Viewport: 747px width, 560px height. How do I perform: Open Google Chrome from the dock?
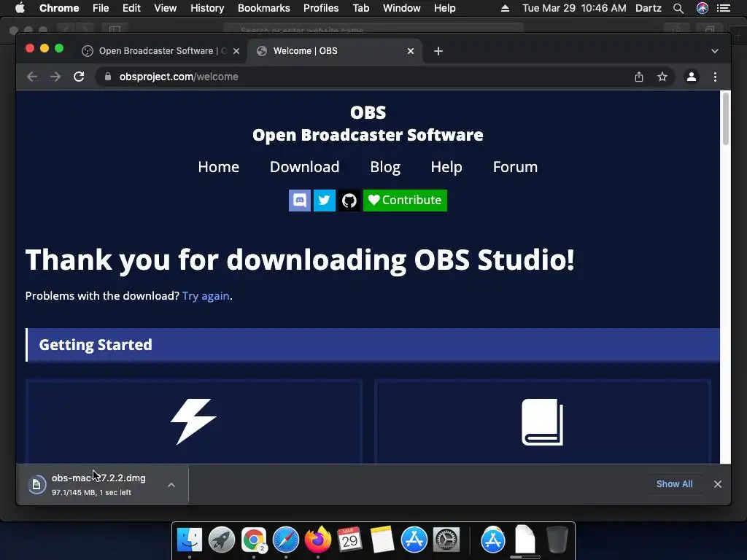(x=253, y=540)
